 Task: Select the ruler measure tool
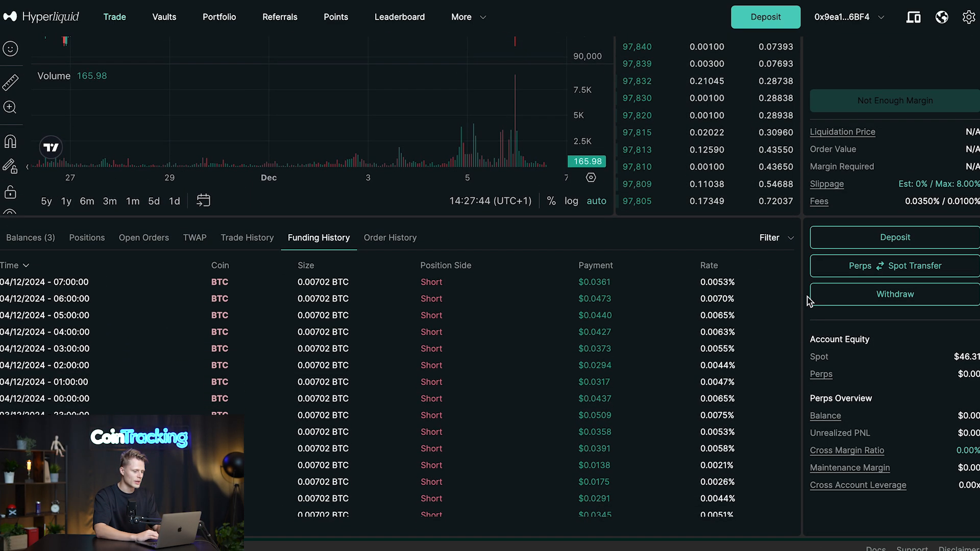10,82
